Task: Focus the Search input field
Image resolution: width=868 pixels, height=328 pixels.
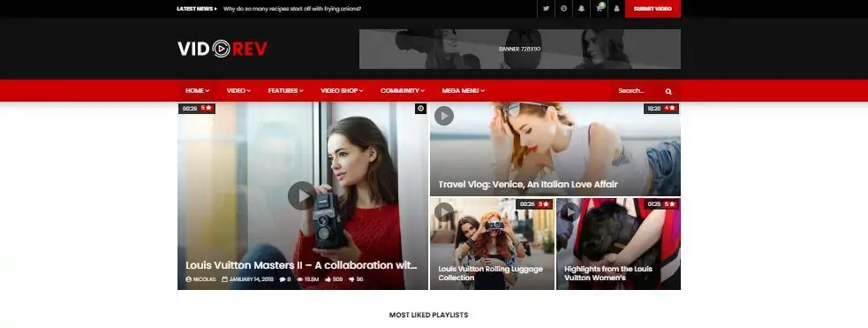Action: point(638,91)
